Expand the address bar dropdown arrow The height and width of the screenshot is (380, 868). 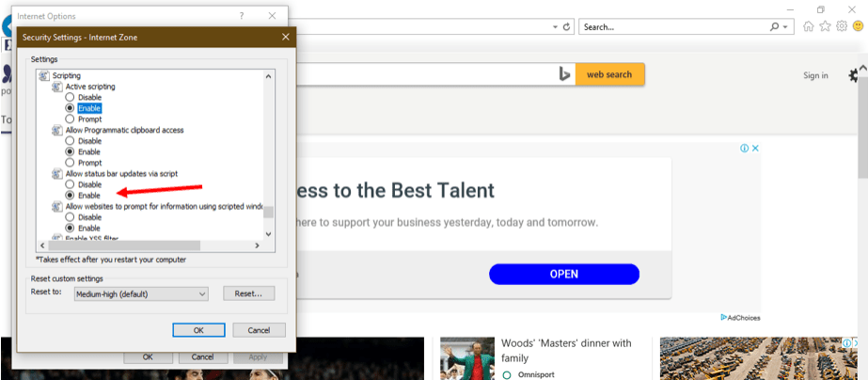click(x=555, y=27)
